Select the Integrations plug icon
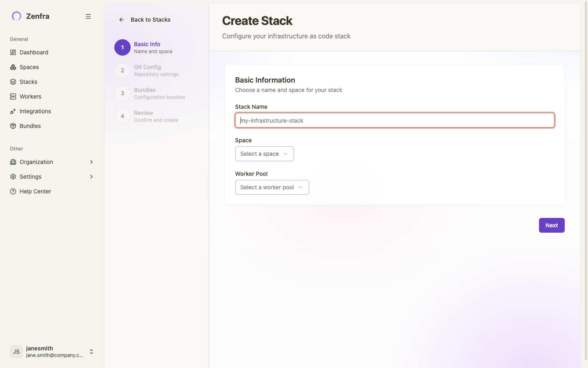Image resolution: width=588 pixels, height=368 pixels. pyautogui.click(x=13, y=111)
